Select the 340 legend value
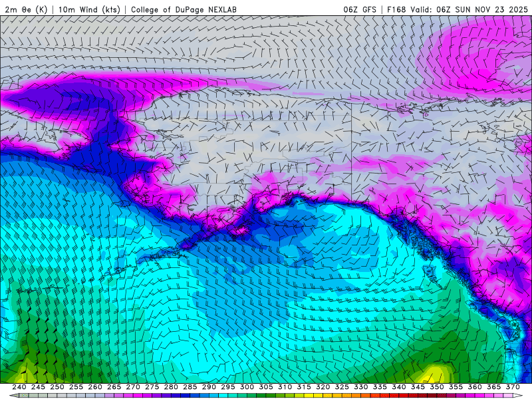Viewport: 532px width, 399px height. [x=399, y=387]
